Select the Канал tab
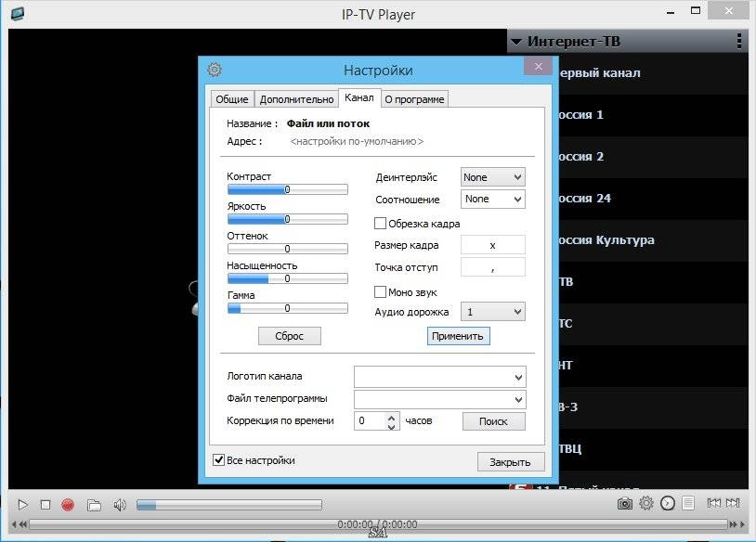Image resolution: width=756 pixels, height=542 pixels. click(359, 97)
